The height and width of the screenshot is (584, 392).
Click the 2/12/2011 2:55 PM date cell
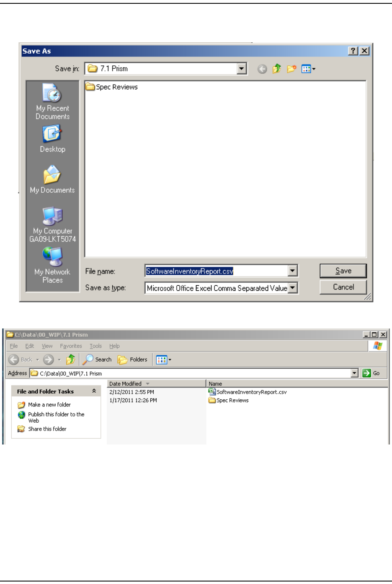point(132,392)
